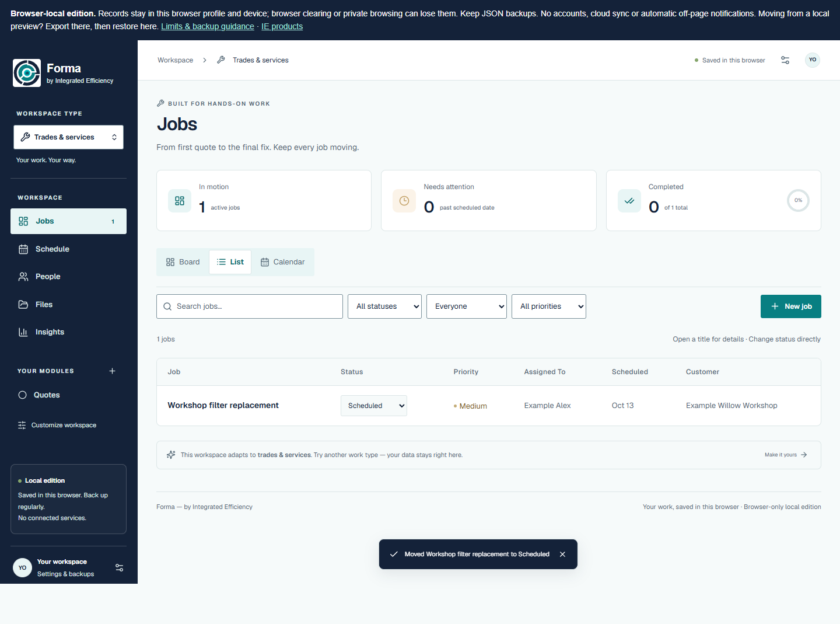The image size is (840, 624).
Task: Open the All statuses filter
Action: [x=384, y=306]
